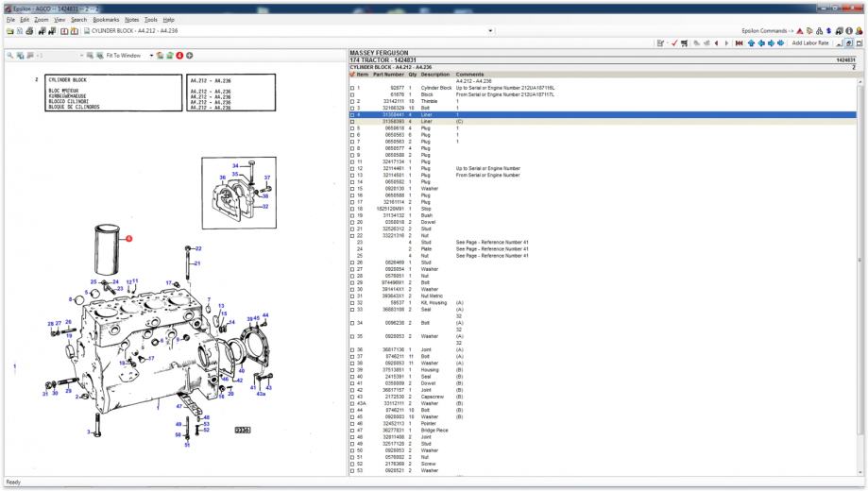
Task: Click the Part Number column header
Action: [388, 75]
